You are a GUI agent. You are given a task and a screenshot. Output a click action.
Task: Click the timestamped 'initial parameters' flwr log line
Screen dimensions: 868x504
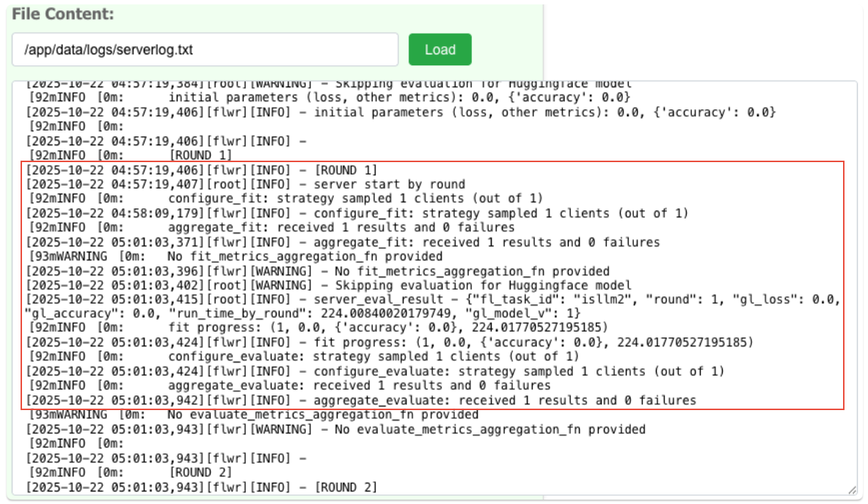pos(401,112)
